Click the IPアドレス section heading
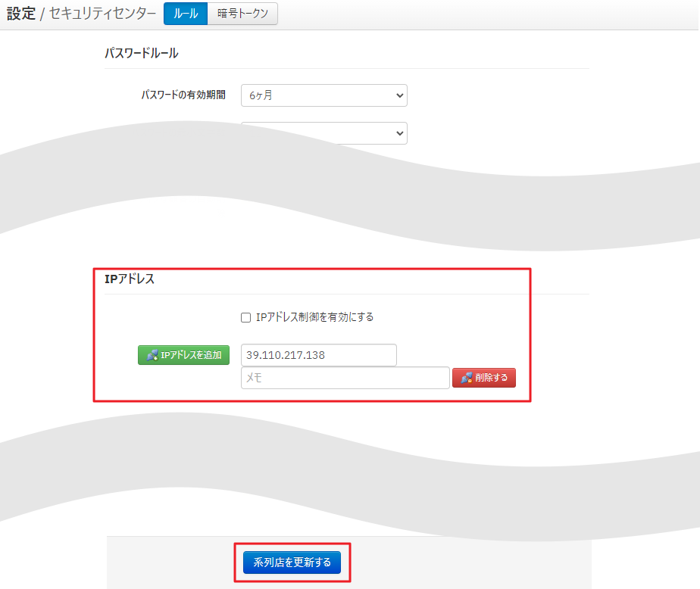The height and width of the screenshot is (589, 700). point(130,279)
